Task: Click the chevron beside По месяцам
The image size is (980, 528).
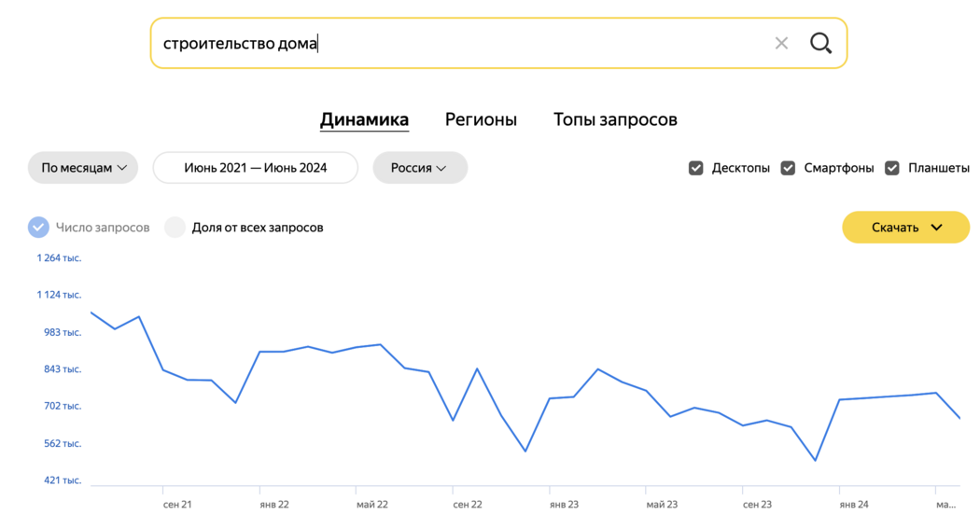Action: (122, 168)
